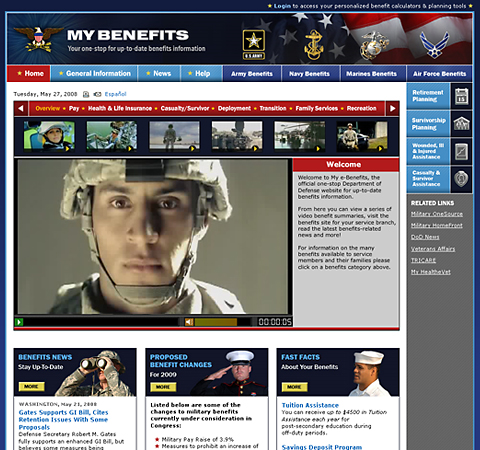The image size is (480, 450).
Task: Play the third thumbnail of standing soldier
Action: click(174, 136)
